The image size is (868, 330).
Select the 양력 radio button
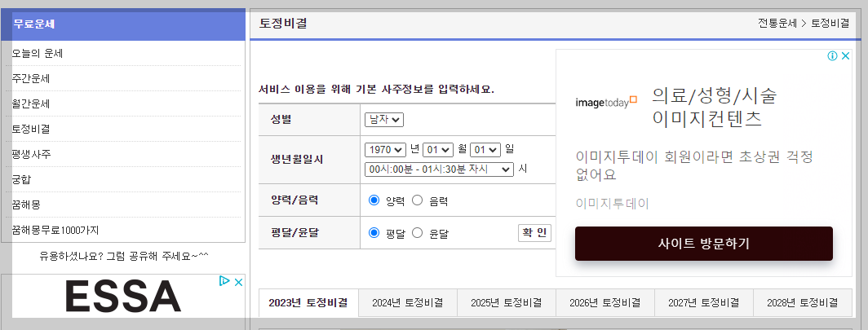(x=374, y=200)
